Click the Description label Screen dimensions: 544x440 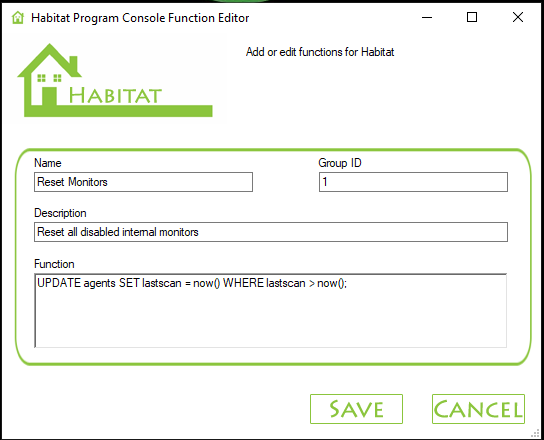tap(60, 213)
